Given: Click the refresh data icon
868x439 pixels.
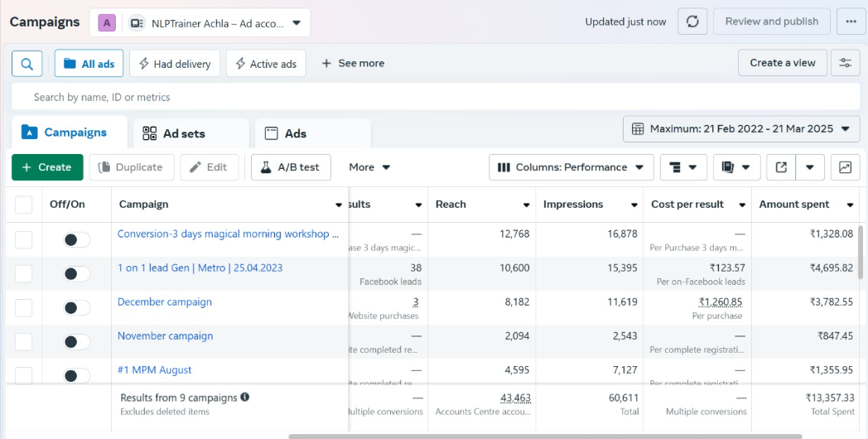Looking at the screenshot, I should [692, 22].
